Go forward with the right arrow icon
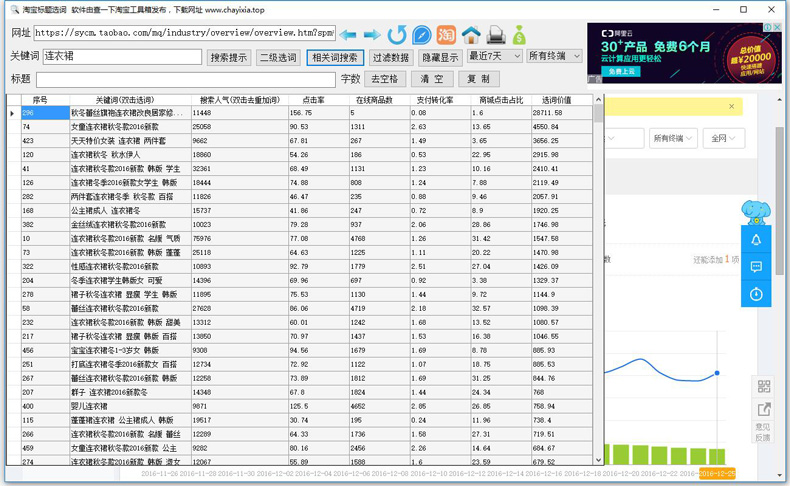Screen dimensions: 790x486 point(372,35)
